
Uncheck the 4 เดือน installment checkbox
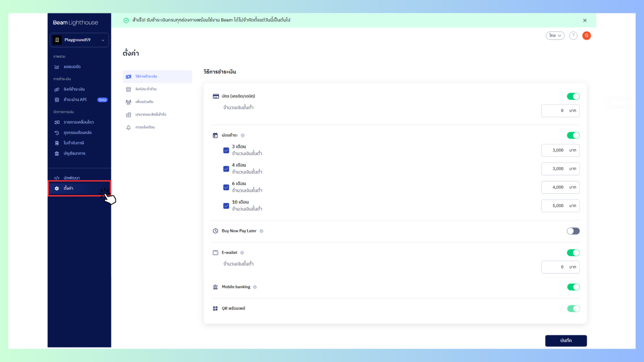[x=226, y=169]
